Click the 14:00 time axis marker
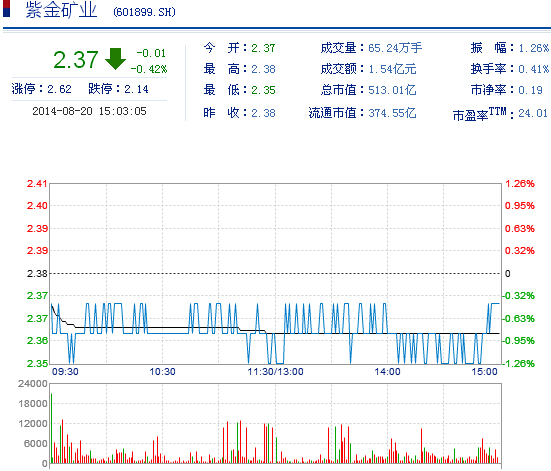 [387, 372]
